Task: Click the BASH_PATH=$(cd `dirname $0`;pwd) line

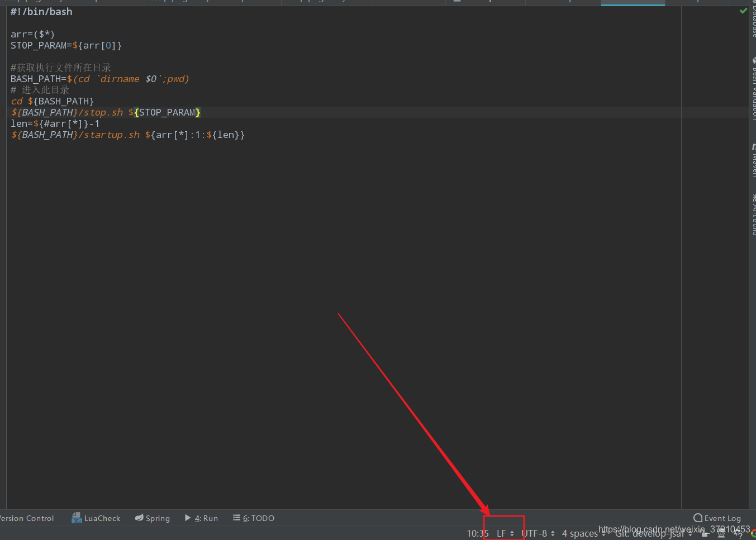Action: [x=100, y=79]
